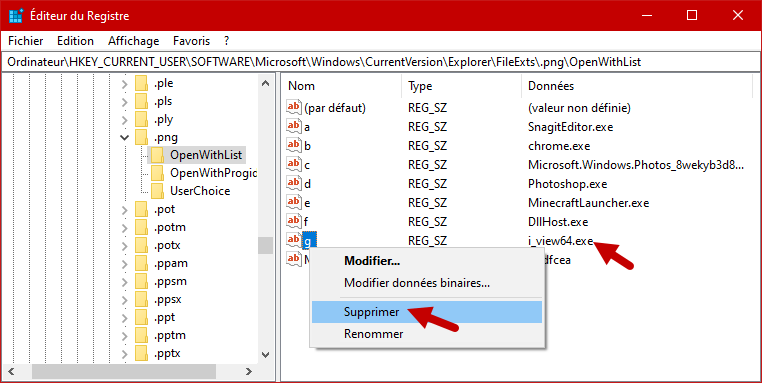Click the .ply folder icon
This screenshot has width=762, height=383.
[x=141, y=120]
